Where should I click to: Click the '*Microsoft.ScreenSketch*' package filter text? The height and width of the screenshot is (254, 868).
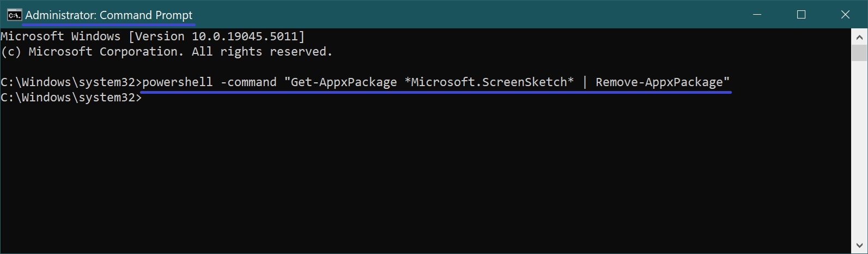(x=489, y=82)
